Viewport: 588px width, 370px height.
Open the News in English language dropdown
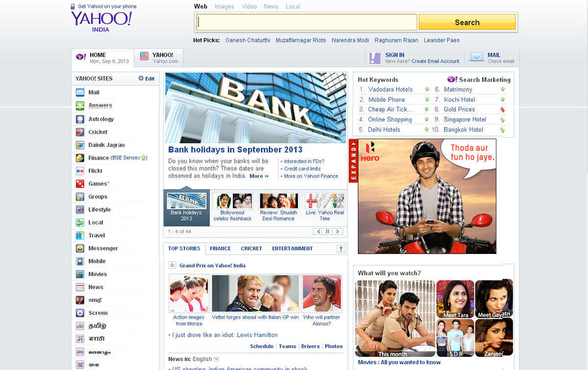[x=217, y=359]
